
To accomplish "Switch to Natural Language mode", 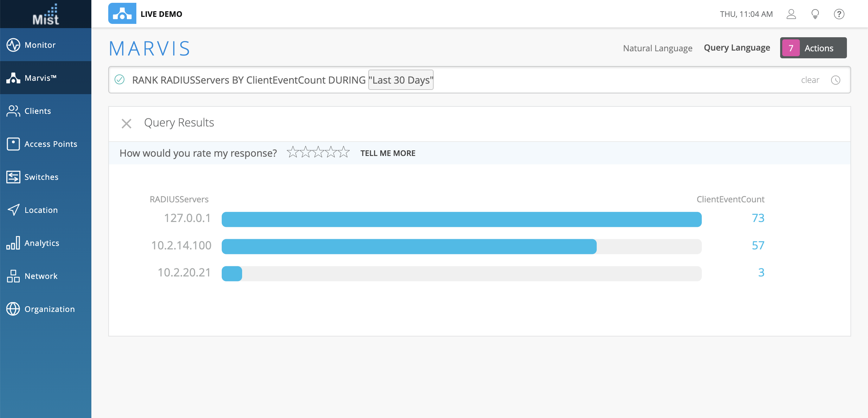I will tap(658, 48).
